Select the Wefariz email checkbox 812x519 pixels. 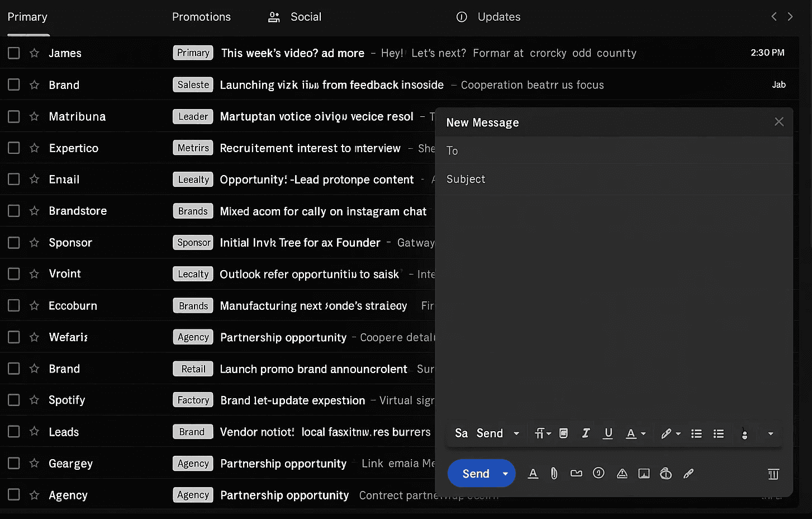coord(14,337)
